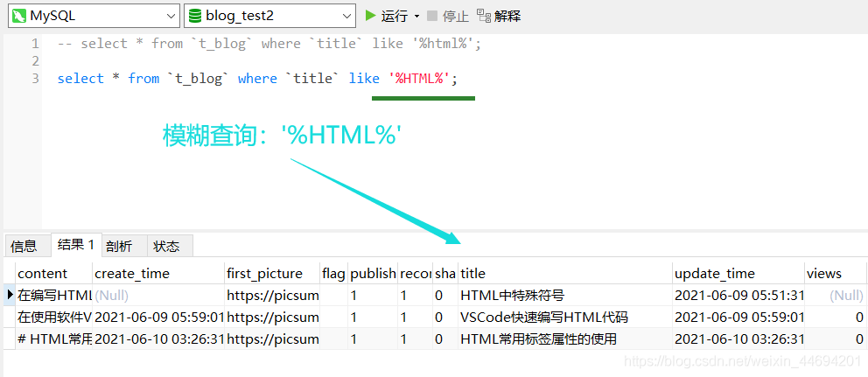Switch to the 结果 1 tab

pyautogui.click(x=76, y=245)
